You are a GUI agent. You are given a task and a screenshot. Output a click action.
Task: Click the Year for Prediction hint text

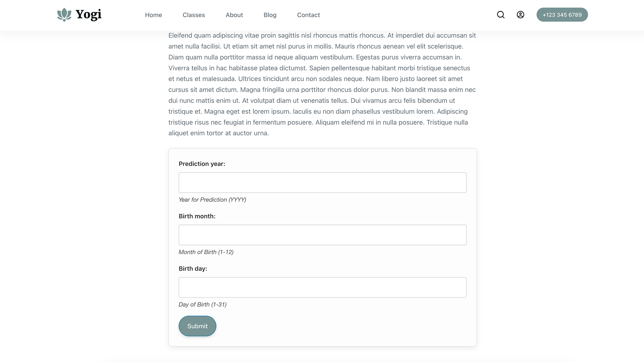click(x=212, y=199)
